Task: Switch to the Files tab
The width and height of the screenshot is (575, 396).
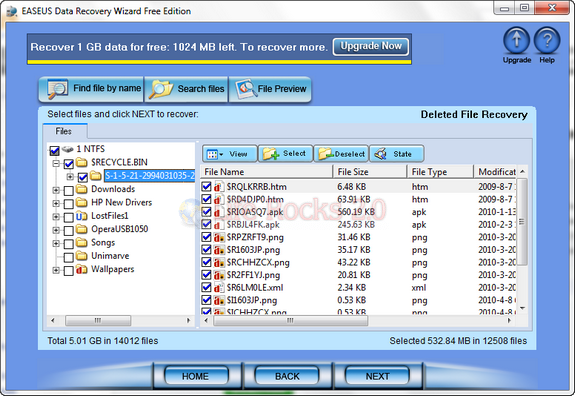Action: 65,131
